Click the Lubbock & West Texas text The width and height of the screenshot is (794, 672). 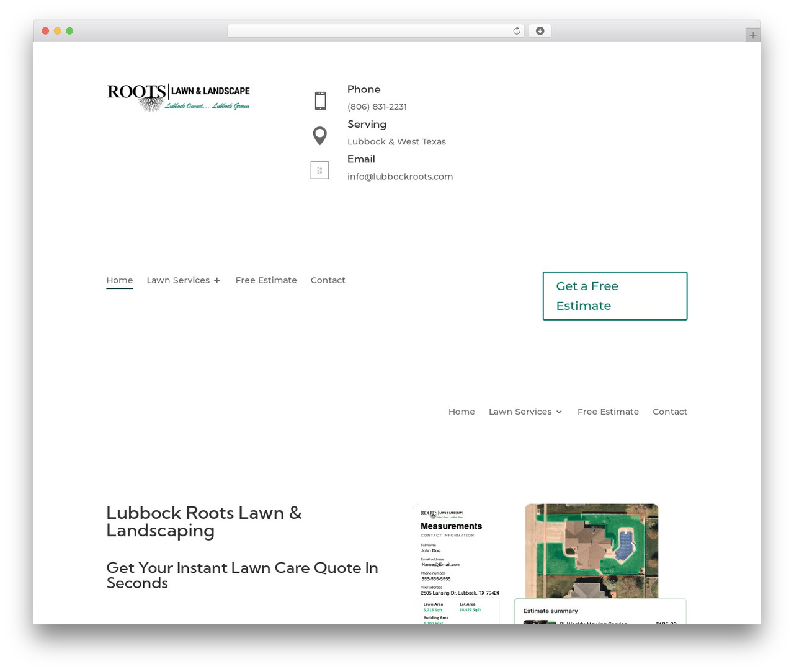(x=396, y=142)
